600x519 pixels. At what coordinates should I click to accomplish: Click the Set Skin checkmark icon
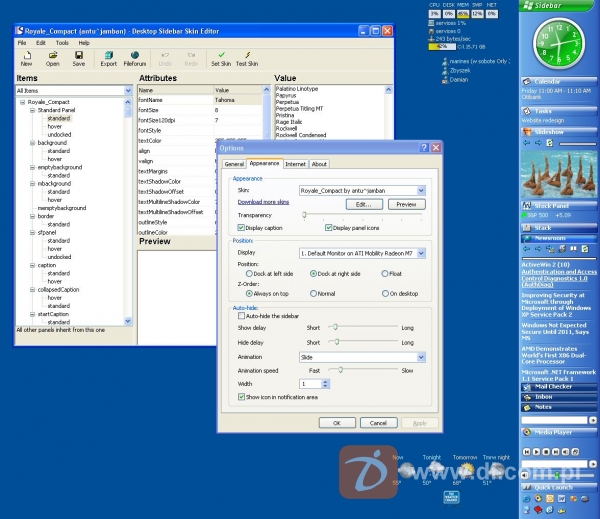pyautogui.click(x=220, y=57)
